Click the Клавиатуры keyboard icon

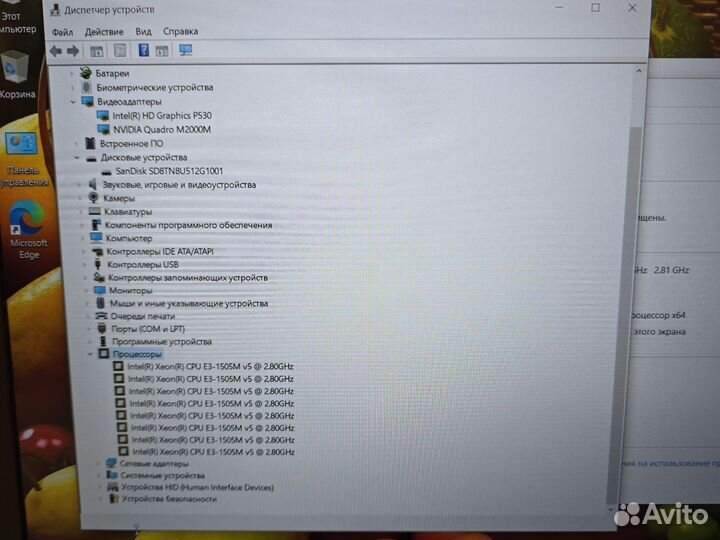tap(94, 211)
